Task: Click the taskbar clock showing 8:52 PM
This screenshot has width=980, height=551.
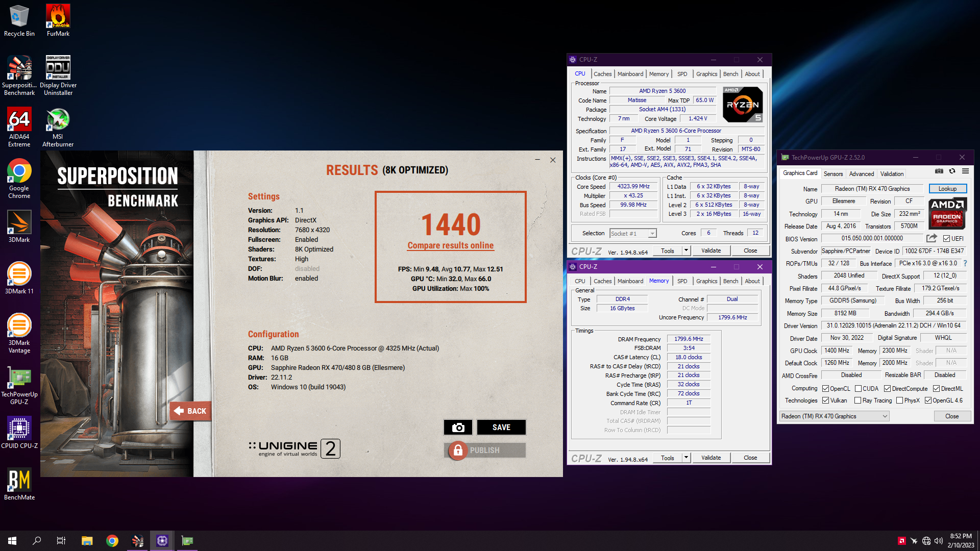Action: [961, 541]
